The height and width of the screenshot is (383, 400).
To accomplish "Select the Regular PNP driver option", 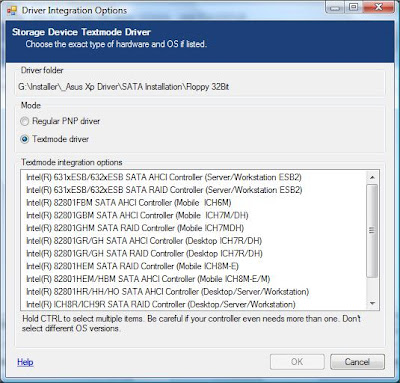I will [x=60, y=121].
